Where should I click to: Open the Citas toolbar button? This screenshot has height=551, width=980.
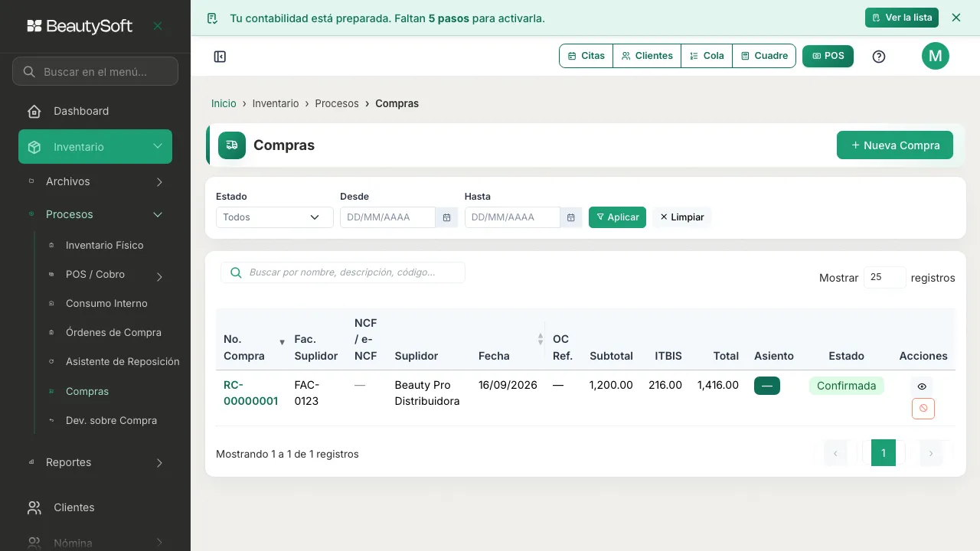pyautogui.click(x=586, y=56)
